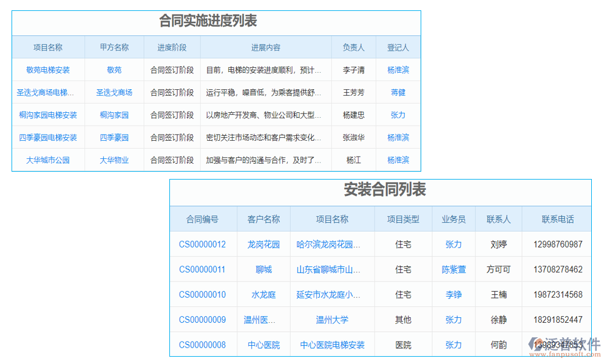View party name 圣迭戈商场

pyautogui.click(x=114, y=92)
